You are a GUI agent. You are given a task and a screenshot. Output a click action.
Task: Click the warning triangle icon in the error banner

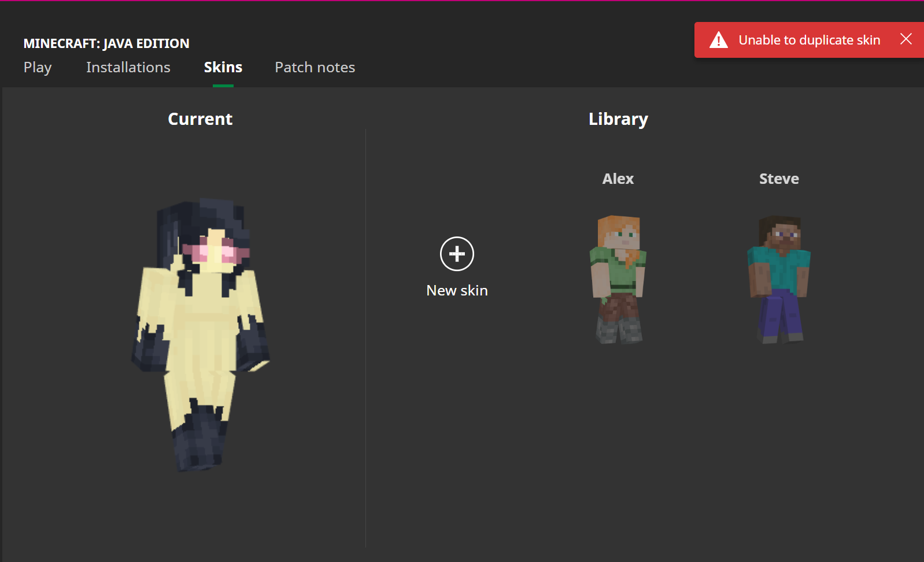click(x=719, y=40)
